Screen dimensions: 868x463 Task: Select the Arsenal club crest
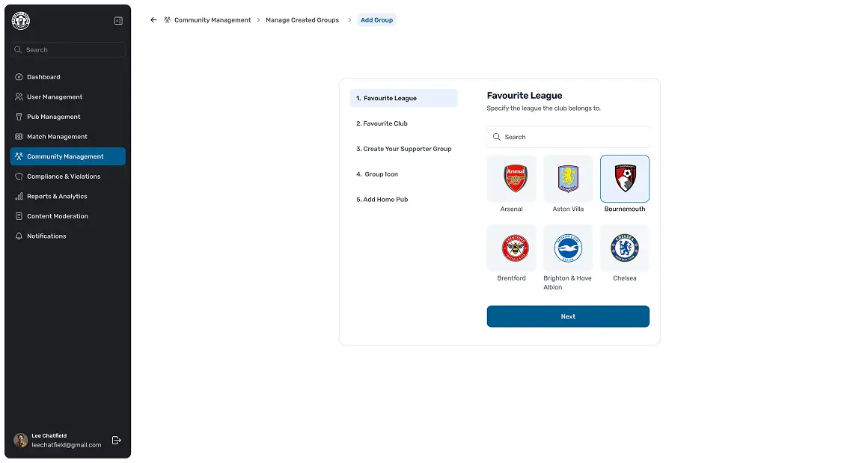point(512,179)
